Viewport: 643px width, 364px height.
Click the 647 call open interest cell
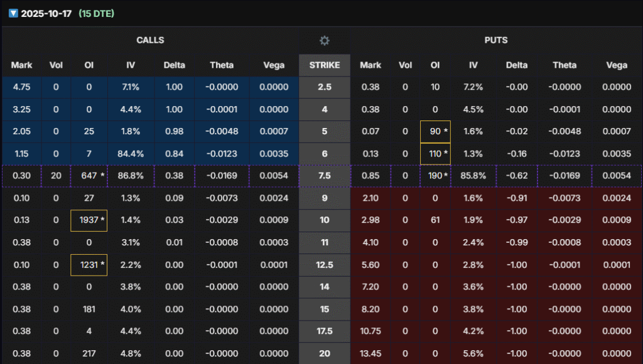(89, 176)
